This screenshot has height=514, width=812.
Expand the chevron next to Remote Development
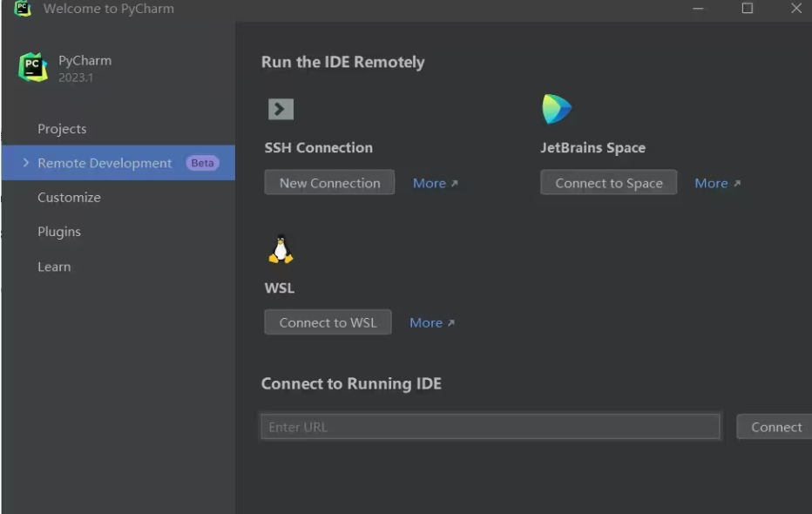click(25, 163)
